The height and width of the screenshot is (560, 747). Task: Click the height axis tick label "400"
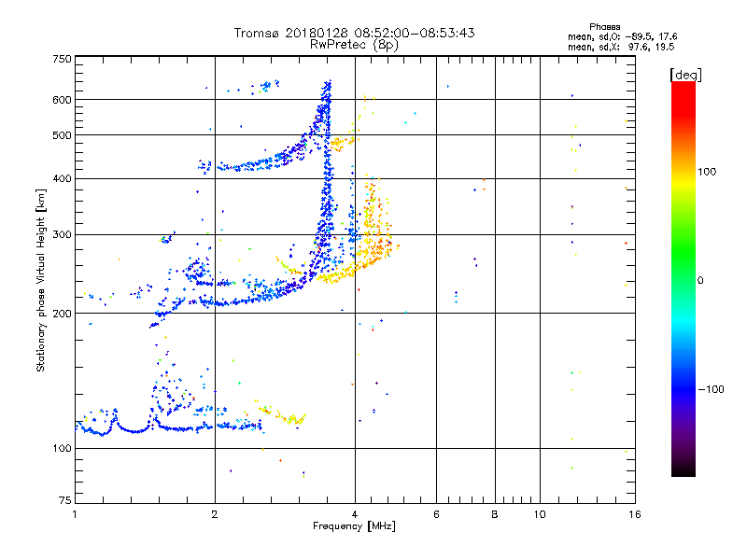62,179
